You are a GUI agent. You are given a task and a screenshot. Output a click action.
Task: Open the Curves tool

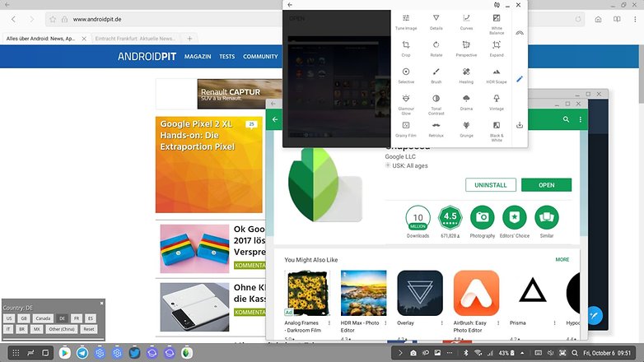click(466, 22)
